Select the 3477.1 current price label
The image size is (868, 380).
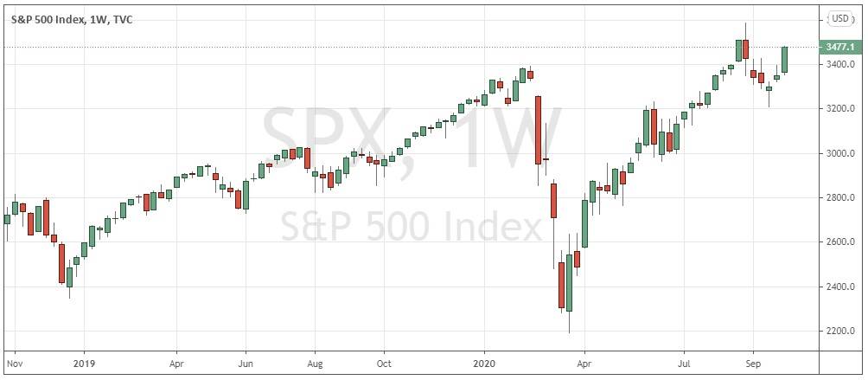(839, 46)
